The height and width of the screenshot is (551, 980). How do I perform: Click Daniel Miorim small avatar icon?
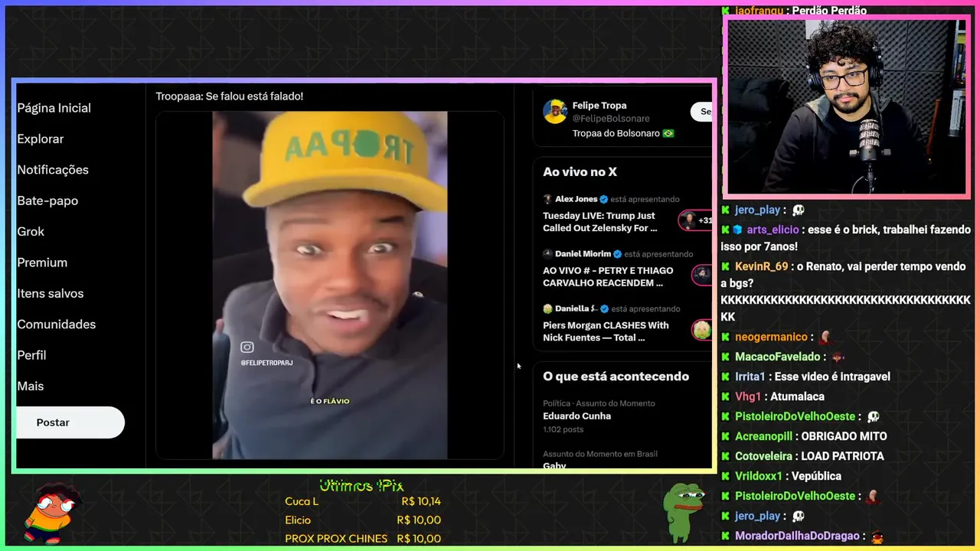tap(547, 254)
